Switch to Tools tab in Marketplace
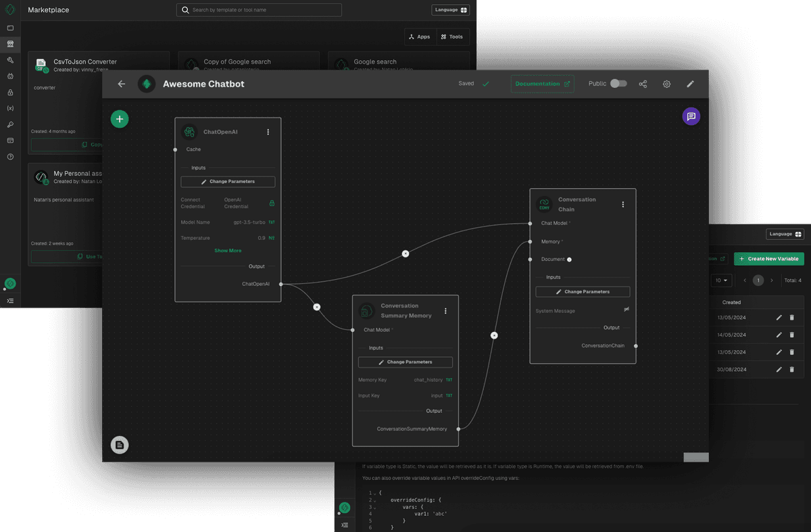 [452, 37]
